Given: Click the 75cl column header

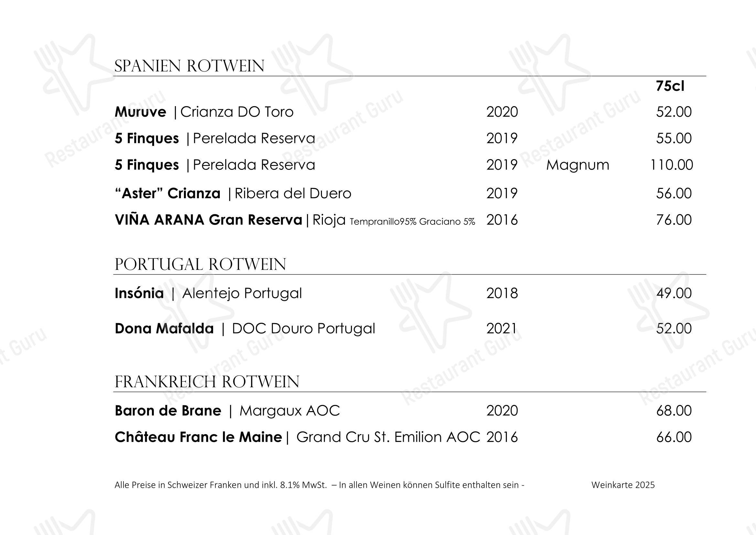Looking at the screenshot, I should (x=670, y=86).
